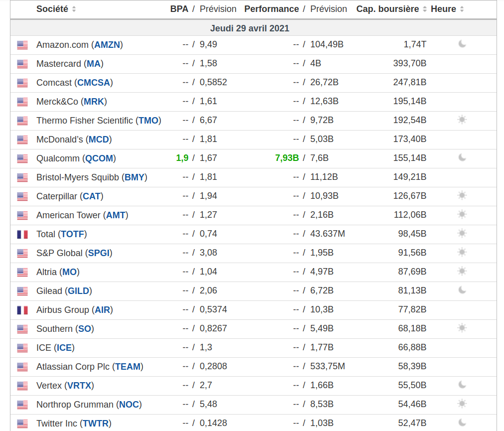Screen dimensions: 504x431
Task: Open the CAT ticker link
Action: (92, 196)
